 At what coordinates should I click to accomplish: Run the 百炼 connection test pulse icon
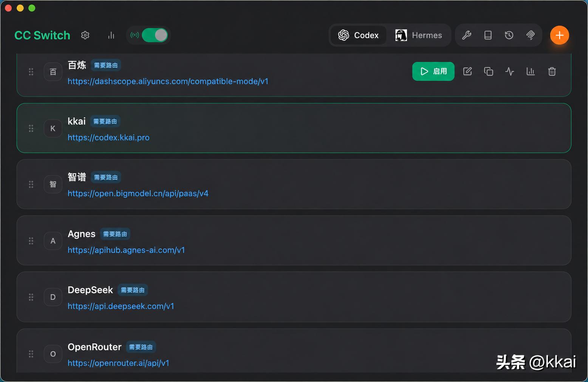point(510,71)
